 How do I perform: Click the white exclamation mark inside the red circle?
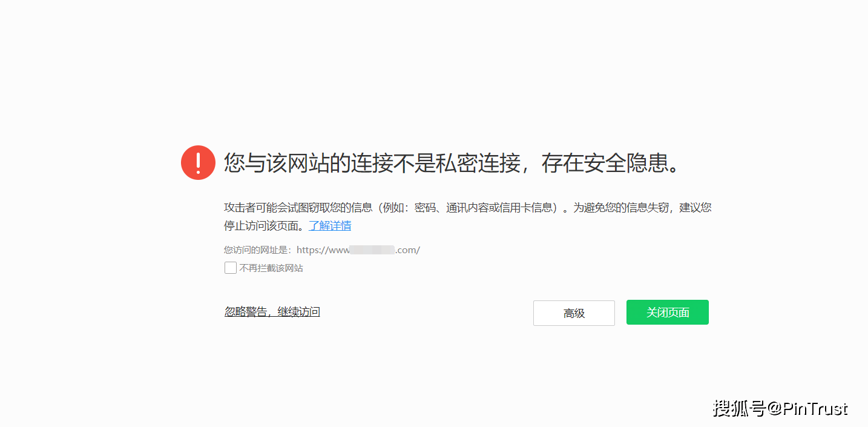click(x=198, y=162)
